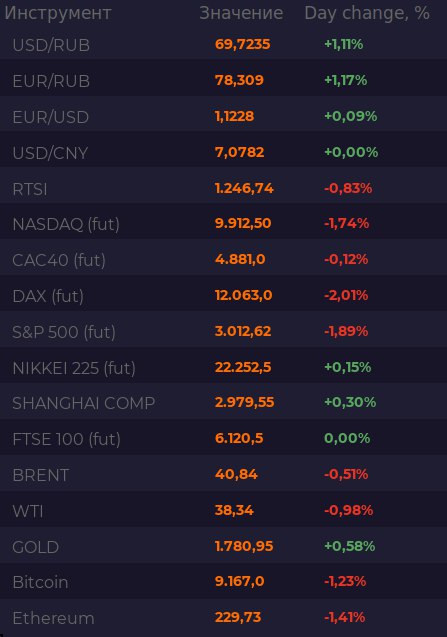The image size is (447, 637).
Task: Open the USD/CNY instrument
Action: pyautogui.click(x=50, y=153)
